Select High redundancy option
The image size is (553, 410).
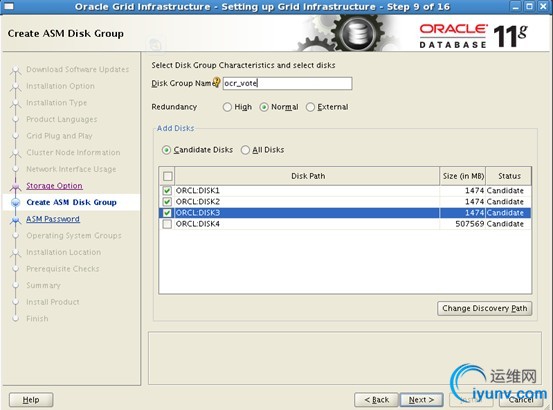pyautogui.click(x=227, y=107)
